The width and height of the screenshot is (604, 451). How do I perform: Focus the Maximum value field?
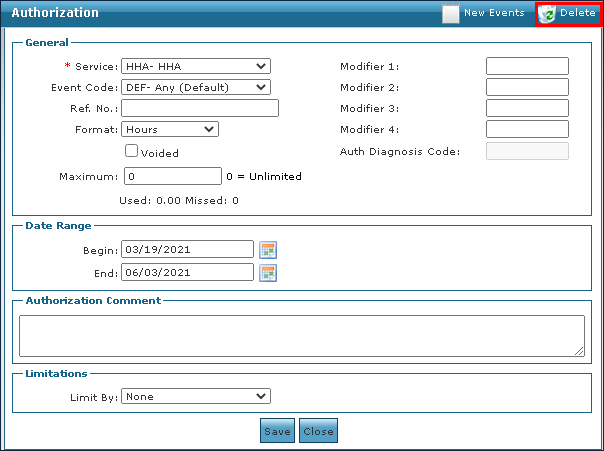[171, 176]
